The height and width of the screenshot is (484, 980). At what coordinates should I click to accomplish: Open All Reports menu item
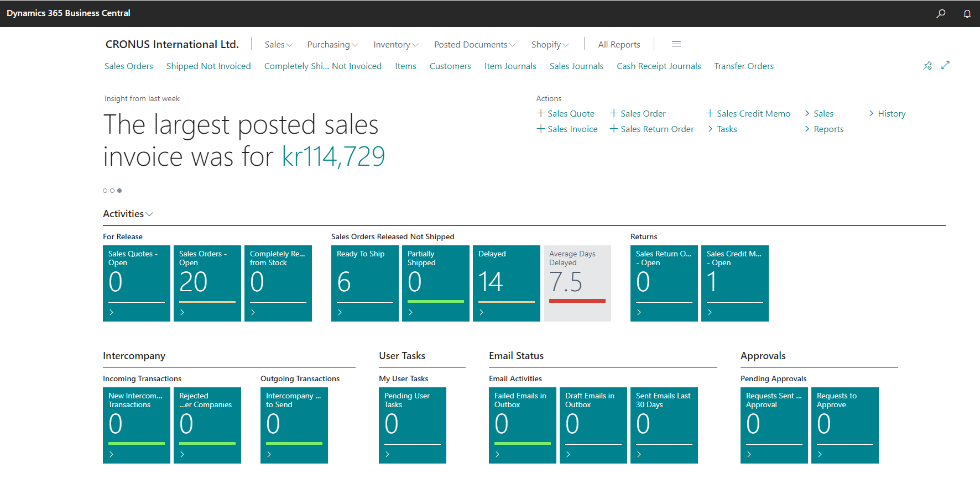click(619, 44)
